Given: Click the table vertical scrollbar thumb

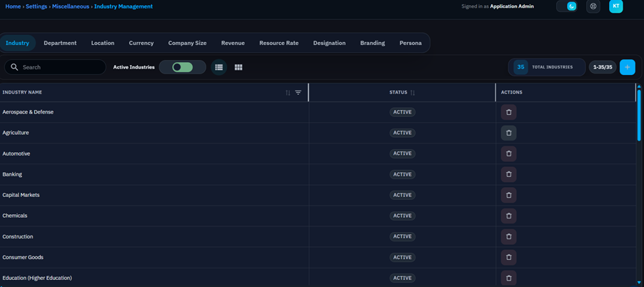Looking at the screenshot, I should 639,115.
